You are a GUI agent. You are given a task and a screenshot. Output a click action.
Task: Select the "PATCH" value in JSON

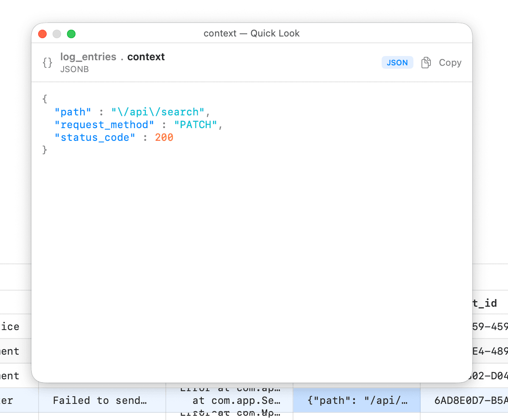pos(195,125)
